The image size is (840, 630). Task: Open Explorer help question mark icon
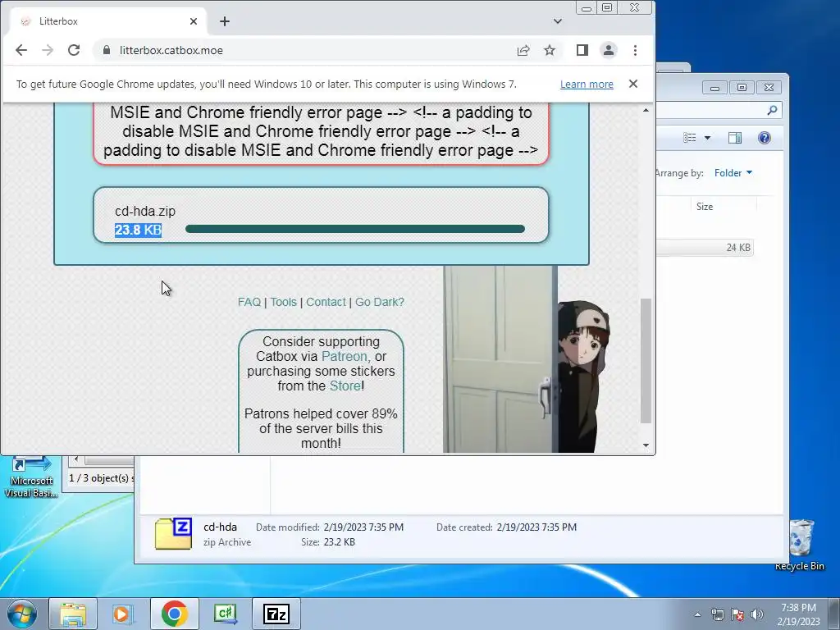coord(765,138)
